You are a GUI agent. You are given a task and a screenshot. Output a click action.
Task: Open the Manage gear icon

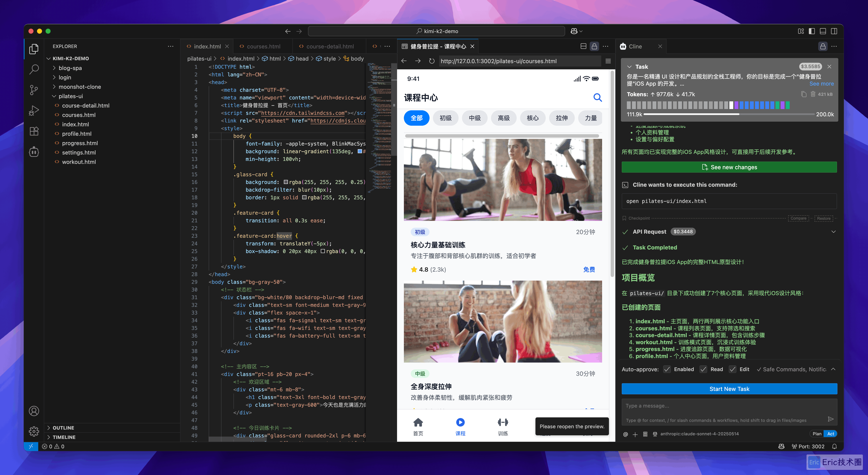point(34,431)
